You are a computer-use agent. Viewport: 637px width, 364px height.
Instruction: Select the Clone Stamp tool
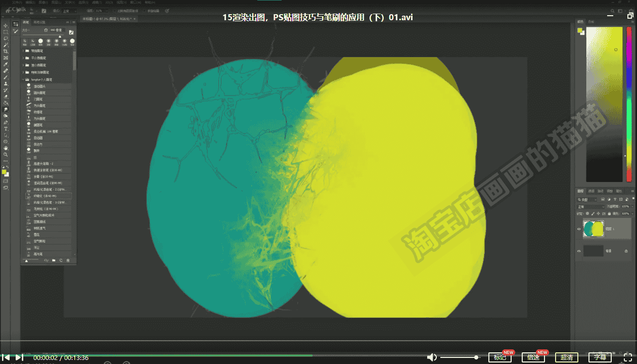pyautogui.click(x=6, y=84)
